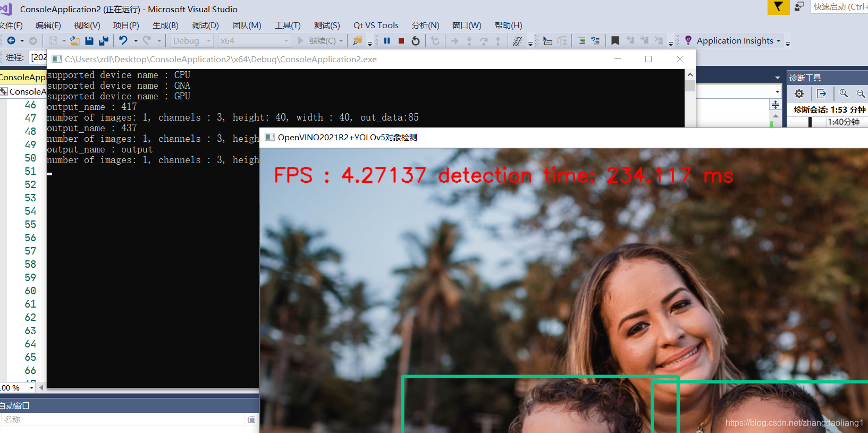
Task: Click the feedback icon near Quick Launch
Action: [799, 7]
